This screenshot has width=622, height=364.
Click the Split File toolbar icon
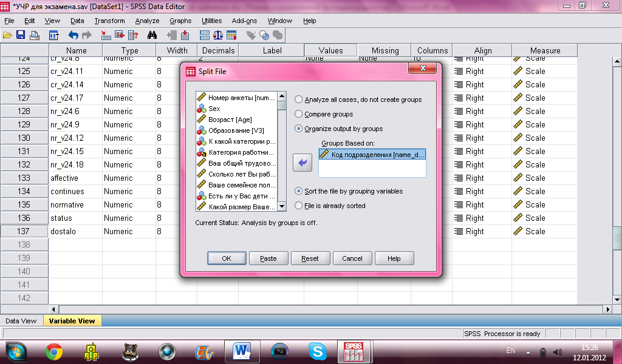[x=205, y=35]
